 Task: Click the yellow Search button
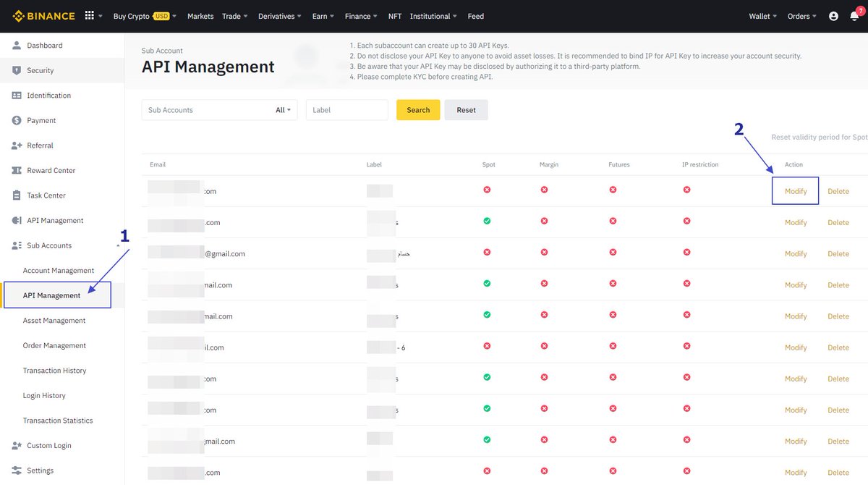tap(418, 110)
